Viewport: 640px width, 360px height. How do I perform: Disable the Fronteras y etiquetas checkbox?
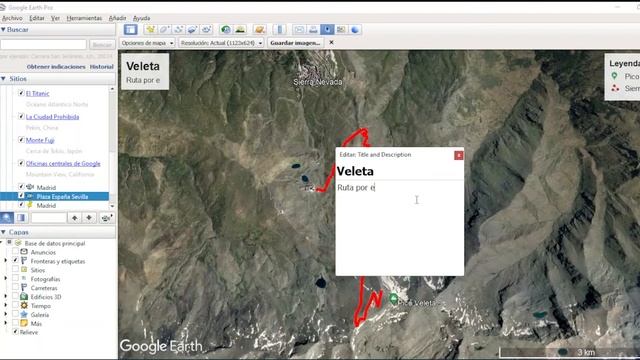click(15, 260)
